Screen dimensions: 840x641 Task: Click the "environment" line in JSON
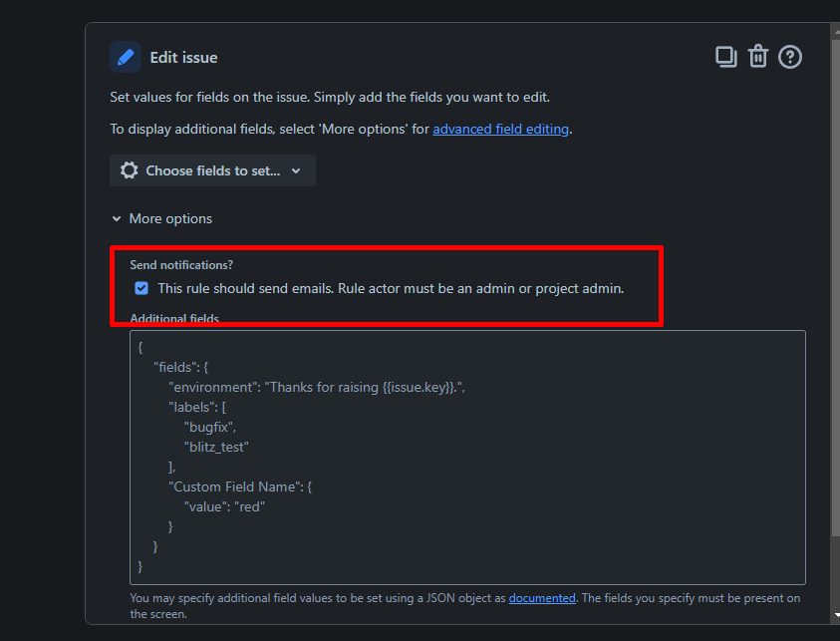coord(317,388)
